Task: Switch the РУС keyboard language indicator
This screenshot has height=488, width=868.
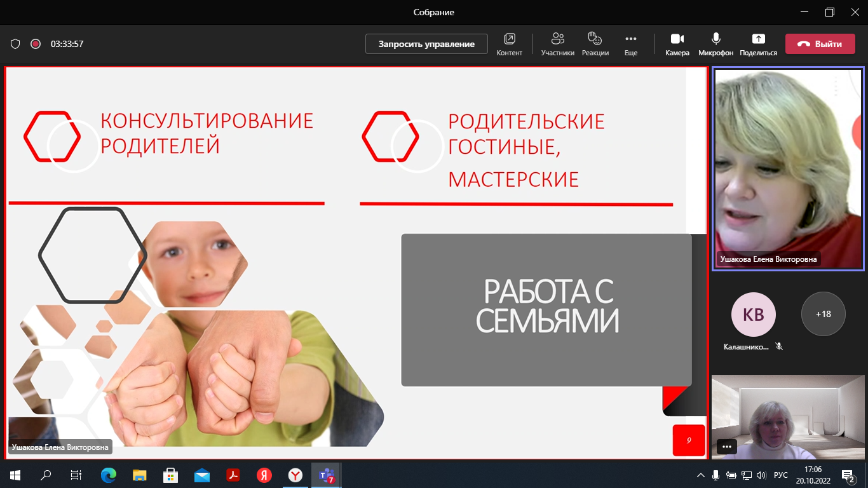Action: click(780, 475)
